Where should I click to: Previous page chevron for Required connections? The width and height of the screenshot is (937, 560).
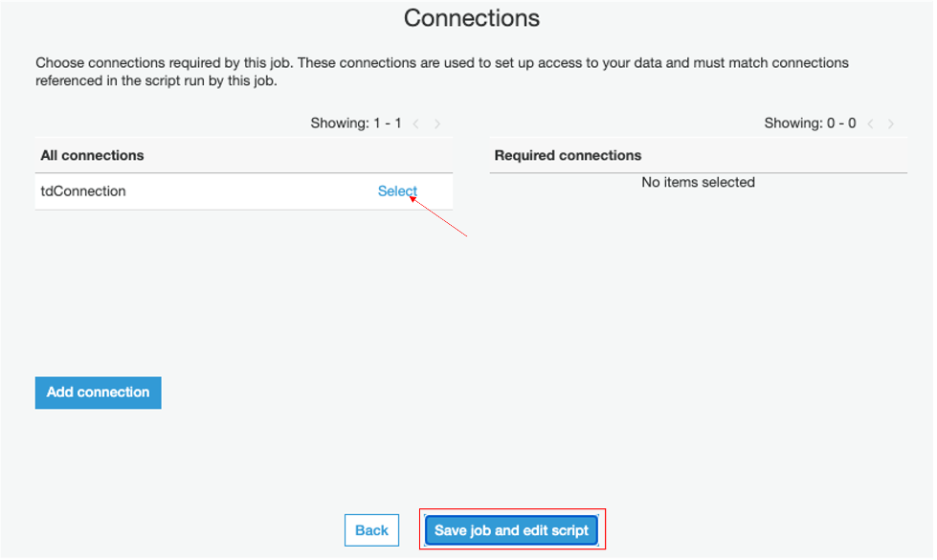[x=871, y=123]
